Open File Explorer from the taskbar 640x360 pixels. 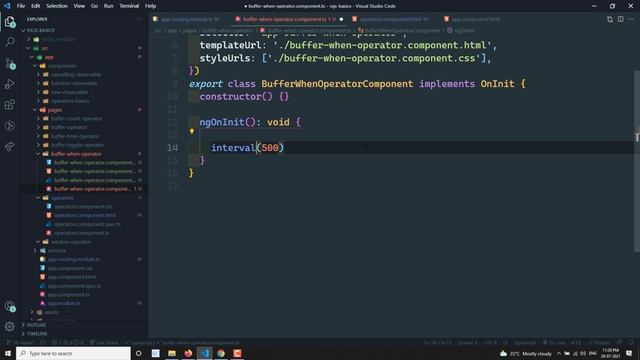click(172, 353)
